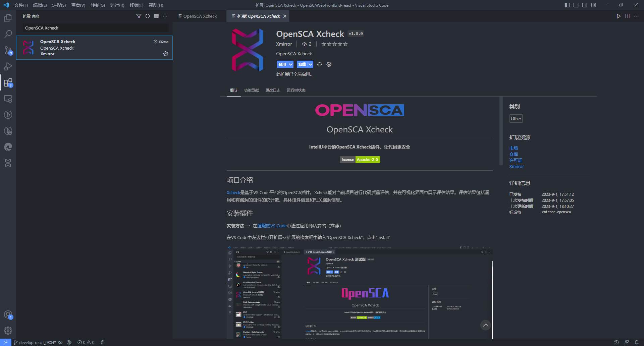Viewport: 644px width, 346px height.
Task: Select OpenSCA Xcheck in extensions list
Action: pyautogui.click(x=94, y=48)
